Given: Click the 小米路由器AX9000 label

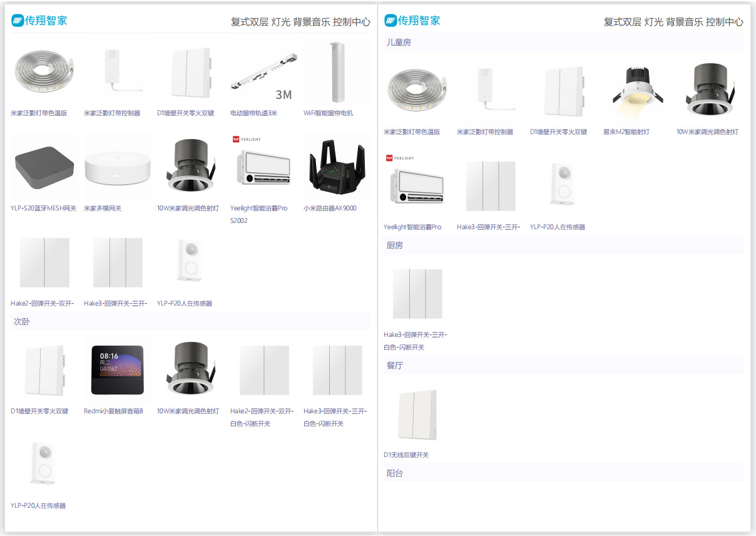Looking at the screenshot, I should (x=330, y=209).
